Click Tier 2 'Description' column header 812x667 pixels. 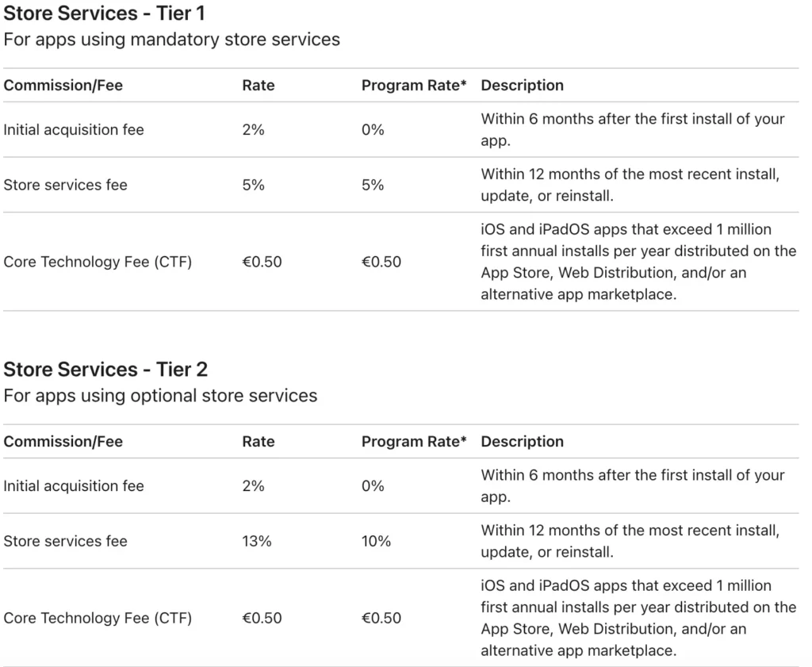click(x=523, y=441)
